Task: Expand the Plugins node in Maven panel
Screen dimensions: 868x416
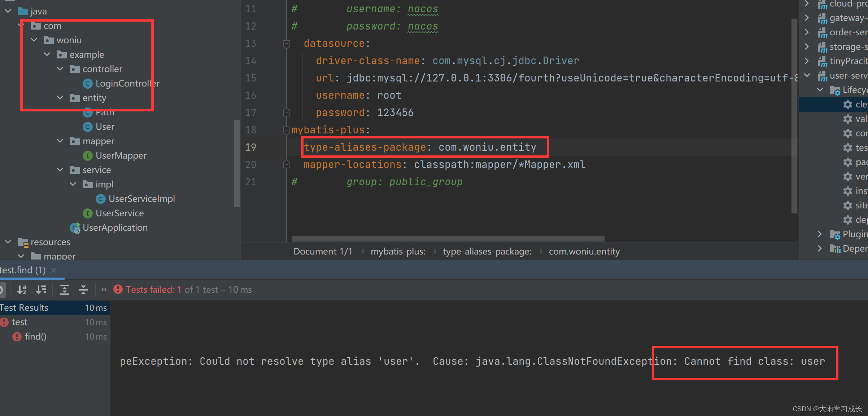Action: click(x=819, y=234)
